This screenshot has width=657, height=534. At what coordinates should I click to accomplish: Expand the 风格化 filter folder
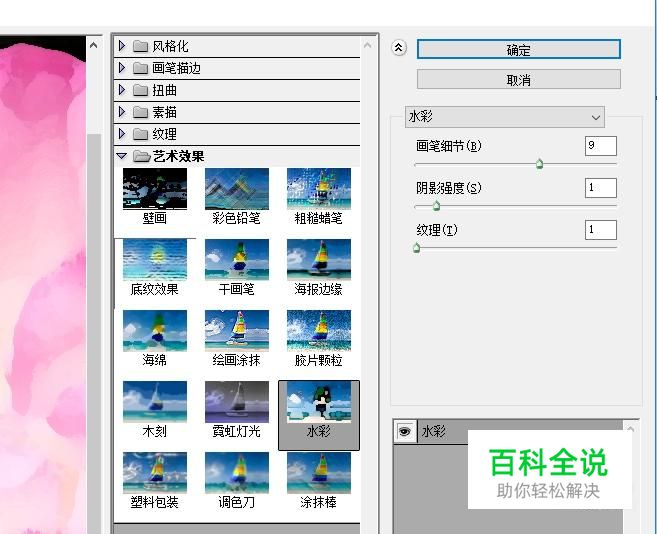pos(122,46)
